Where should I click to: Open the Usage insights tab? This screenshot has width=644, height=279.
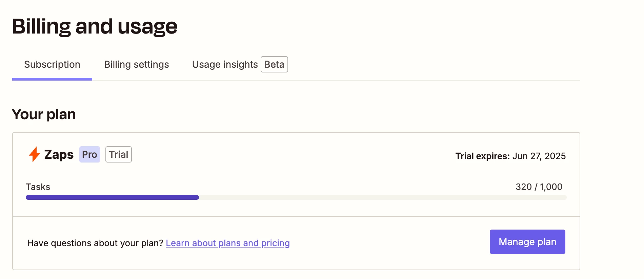[225, 64]
